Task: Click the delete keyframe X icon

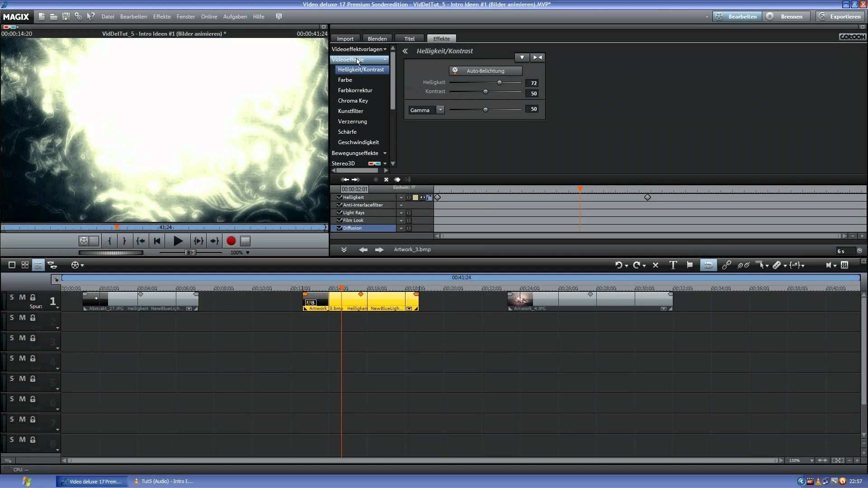Action: pyautogui.click(x=386, y=180)
